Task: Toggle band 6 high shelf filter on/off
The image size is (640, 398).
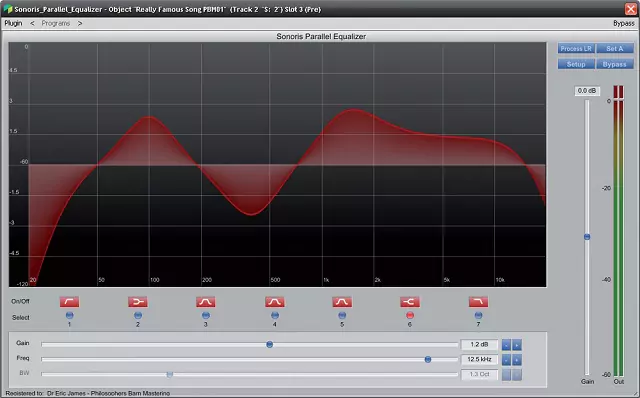Action: (x=410, y=302)
